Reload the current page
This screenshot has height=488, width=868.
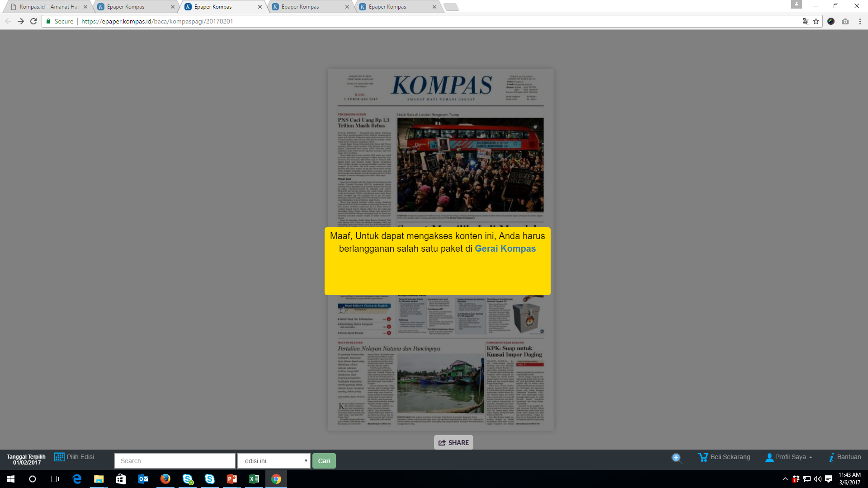click(x=33, y=21)
